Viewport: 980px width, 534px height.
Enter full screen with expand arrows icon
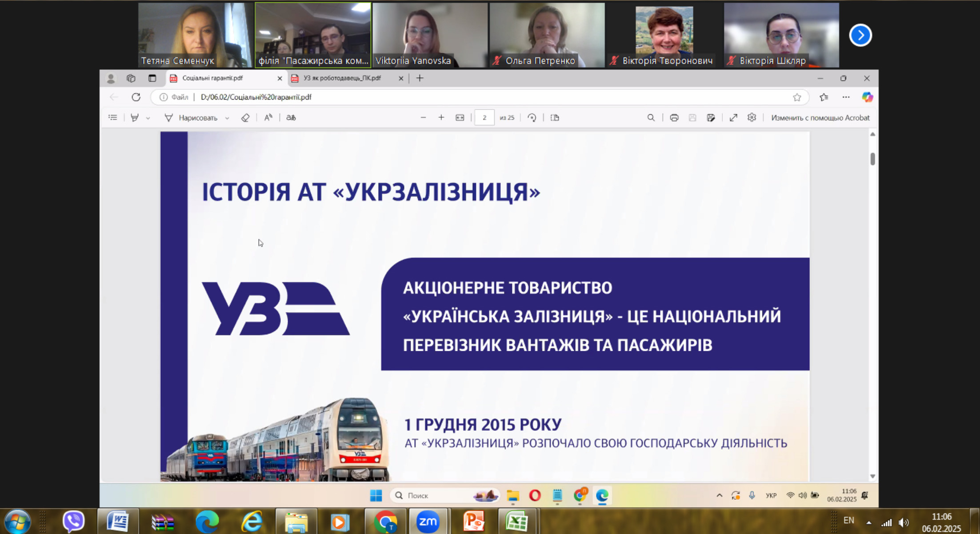733,118
